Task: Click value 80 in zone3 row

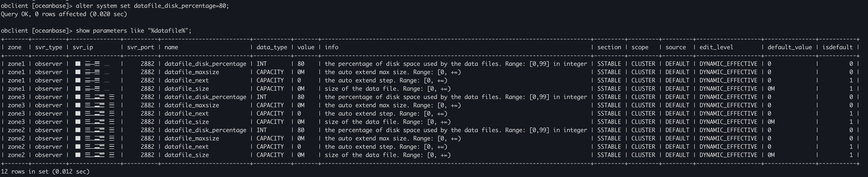Action: (x=301, y=97)
